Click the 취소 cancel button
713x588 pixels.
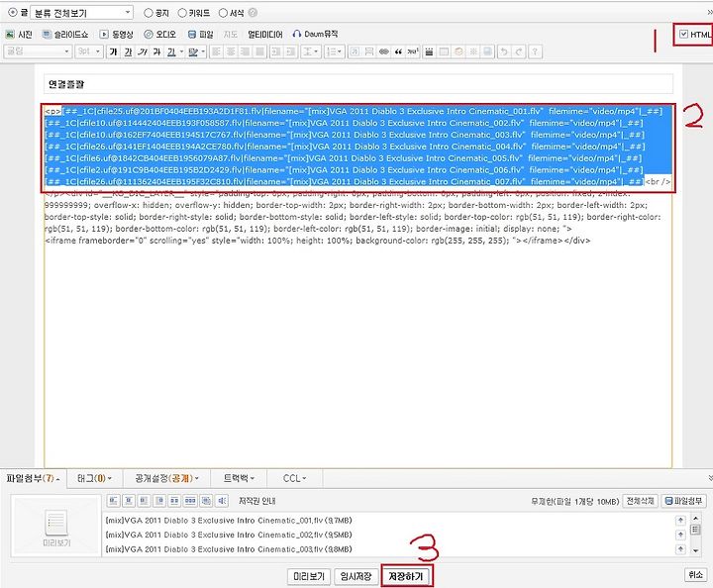coord(696,575)
